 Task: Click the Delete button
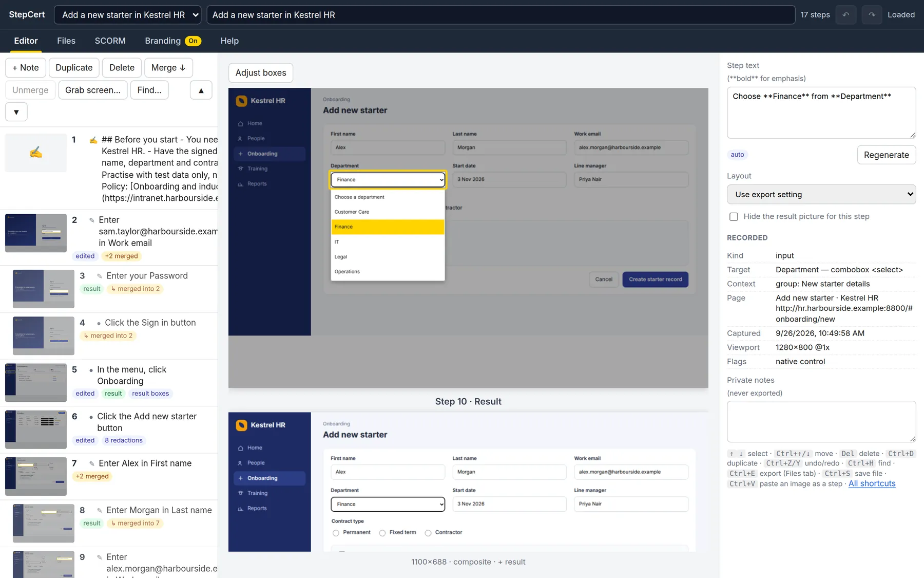pos(122,68)
